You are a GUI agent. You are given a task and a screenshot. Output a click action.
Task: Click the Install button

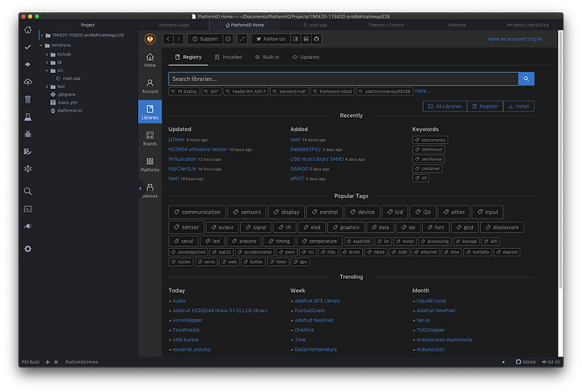(x=519, y=107)
